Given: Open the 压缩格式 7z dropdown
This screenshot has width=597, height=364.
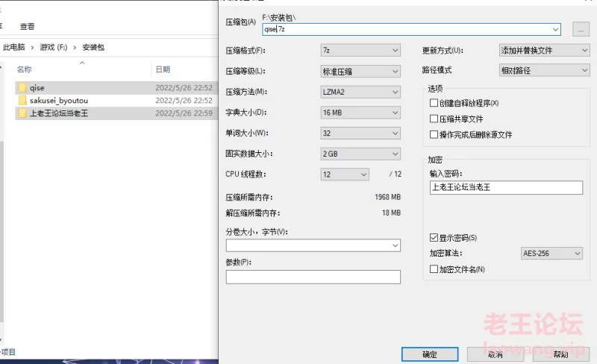Looking at the screenshot, I should point(360,50).
